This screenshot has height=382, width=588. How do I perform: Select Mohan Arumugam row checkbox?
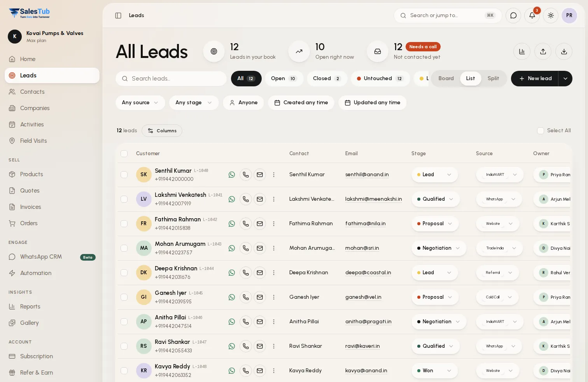click(x=124, y=248)
